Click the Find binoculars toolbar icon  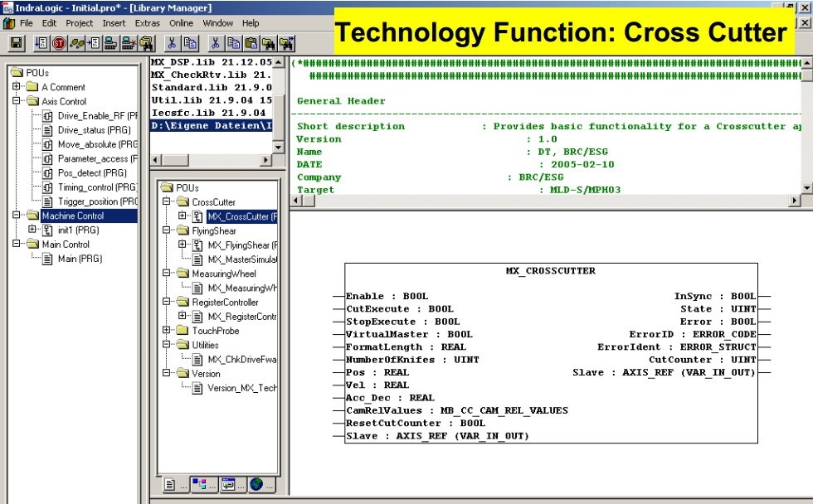[269, 43]
